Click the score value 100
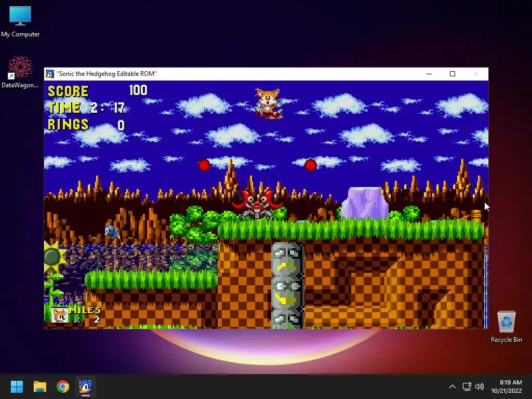Viewport: 532px width, 399px height. tap(138, 90)
